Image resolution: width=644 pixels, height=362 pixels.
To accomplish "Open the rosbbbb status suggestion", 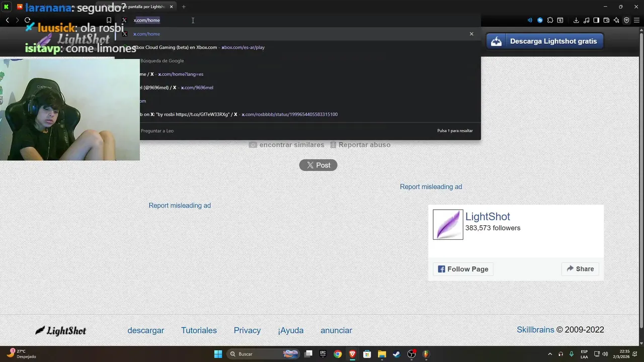I will click(297, 114).
